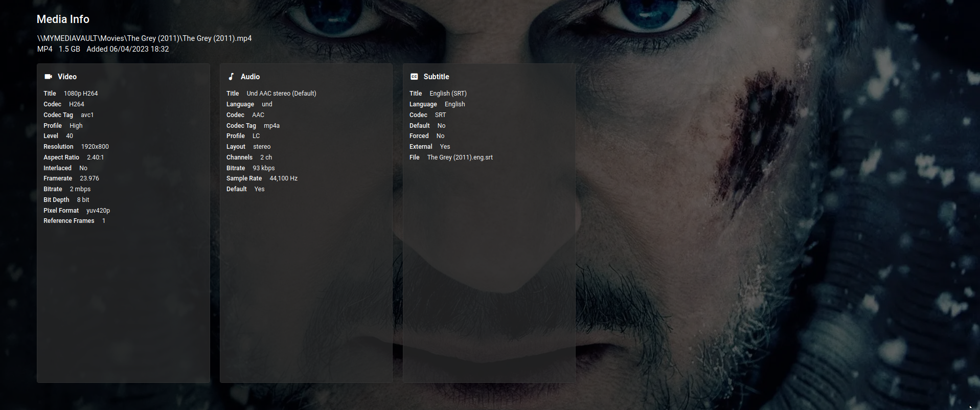Click the video camera icon
The width and height of the screenshot is (980, 410).
tap(49, 77)
